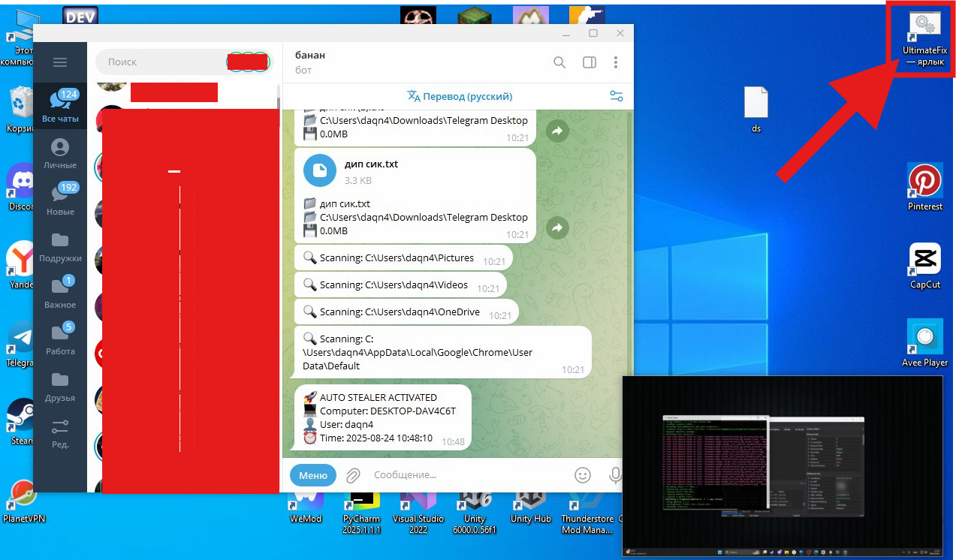Switch to the Все чаты filter
Image resolution: width=956 pixels, height=560 pixels.
click(x=60, y=105)
